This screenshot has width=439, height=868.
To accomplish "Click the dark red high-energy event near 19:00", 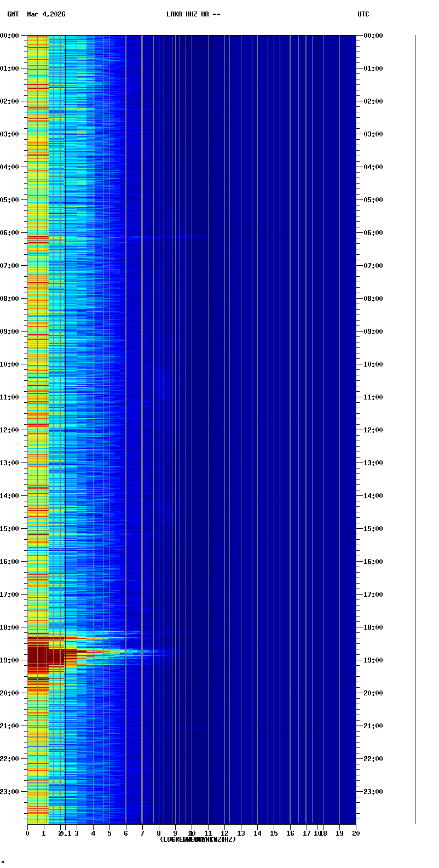I will coord(38,660).
